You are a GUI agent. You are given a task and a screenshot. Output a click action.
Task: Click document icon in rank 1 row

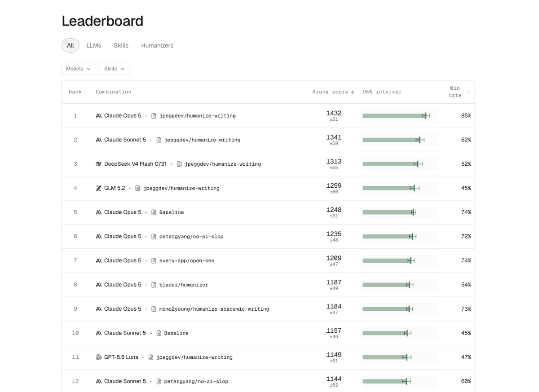[154, 115]
